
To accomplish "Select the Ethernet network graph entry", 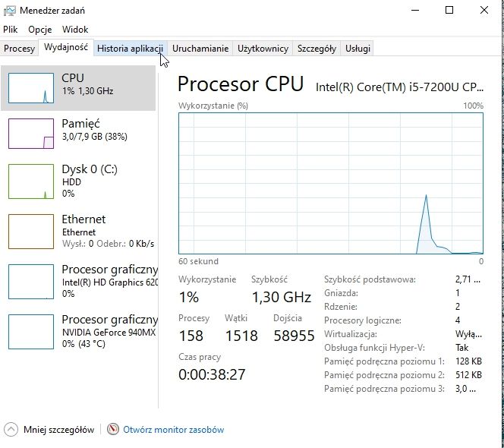I will 78,232.
